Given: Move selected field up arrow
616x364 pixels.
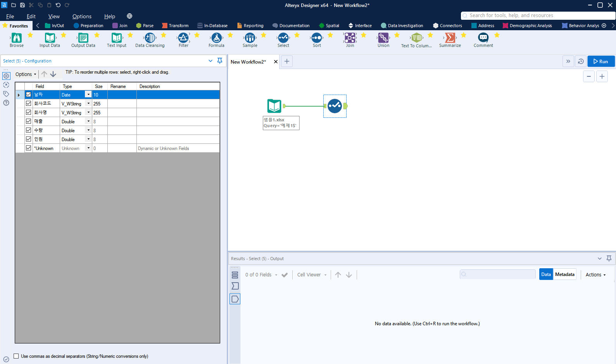Looking at the screenshot, I should point(44,74).
